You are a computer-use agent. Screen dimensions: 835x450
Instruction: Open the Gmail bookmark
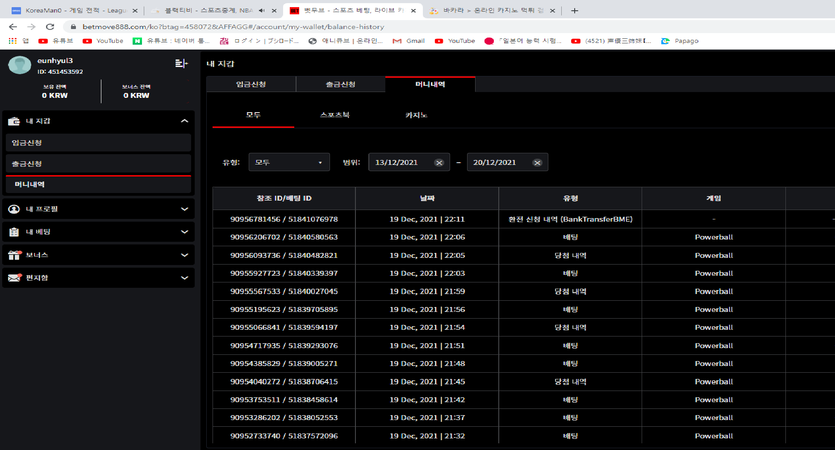(x=408, y=40)
